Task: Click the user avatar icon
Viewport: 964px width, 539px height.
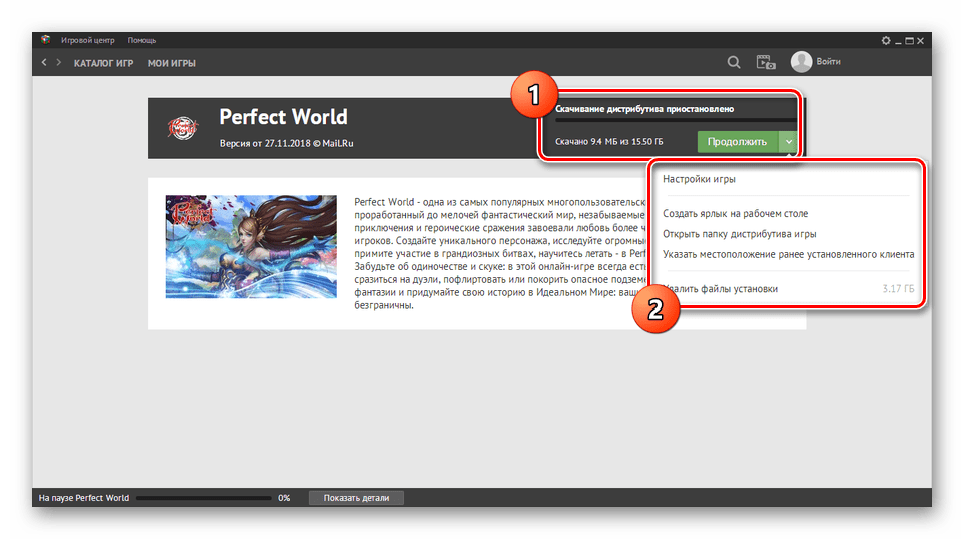Action: [x=801, y=61]
